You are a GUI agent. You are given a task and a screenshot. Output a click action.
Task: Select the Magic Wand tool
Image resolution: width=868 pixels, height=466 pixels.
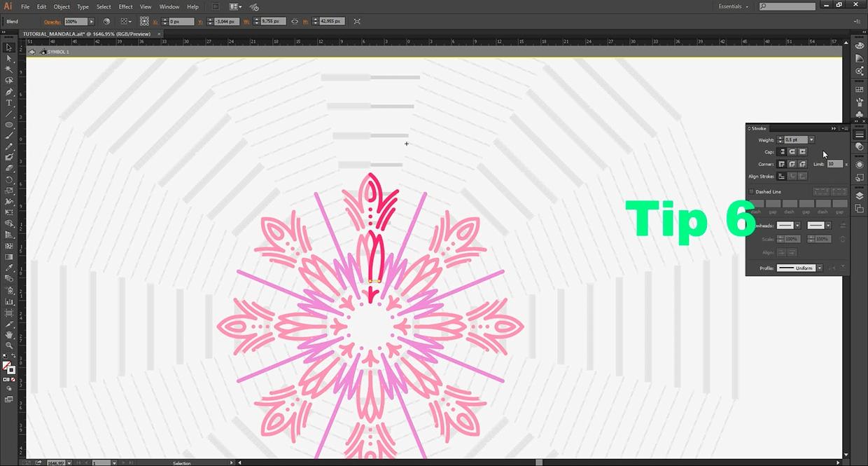point(8,70)
